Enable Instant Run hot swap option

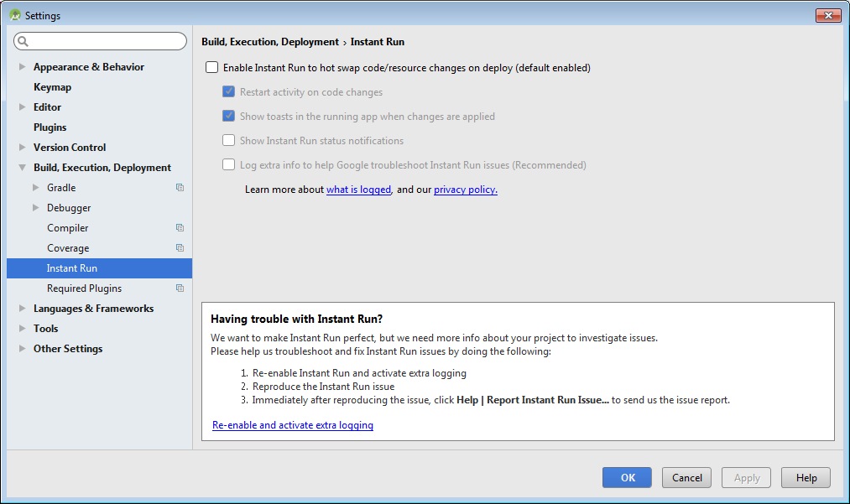[211, 67]
